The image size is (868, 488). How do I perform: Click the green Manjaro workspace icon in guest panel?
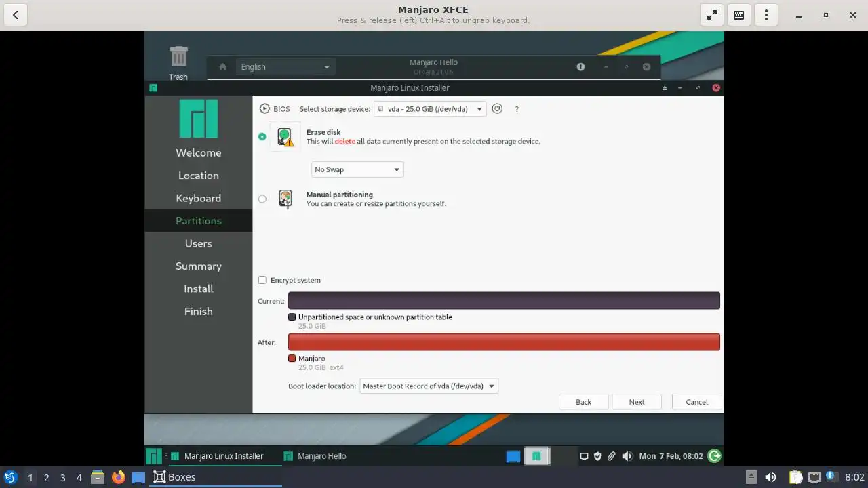[x=536, y=456]
